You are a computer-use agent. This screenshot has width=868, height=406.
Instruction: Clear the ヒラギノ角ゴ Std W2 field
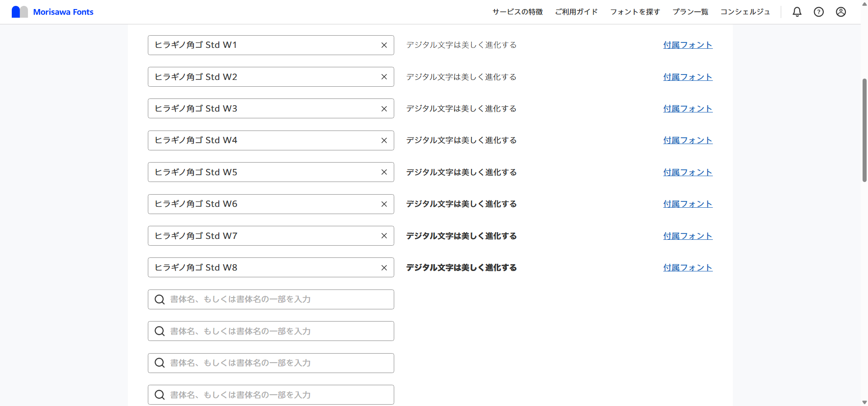pyautogui.click(x=384, y=77)
